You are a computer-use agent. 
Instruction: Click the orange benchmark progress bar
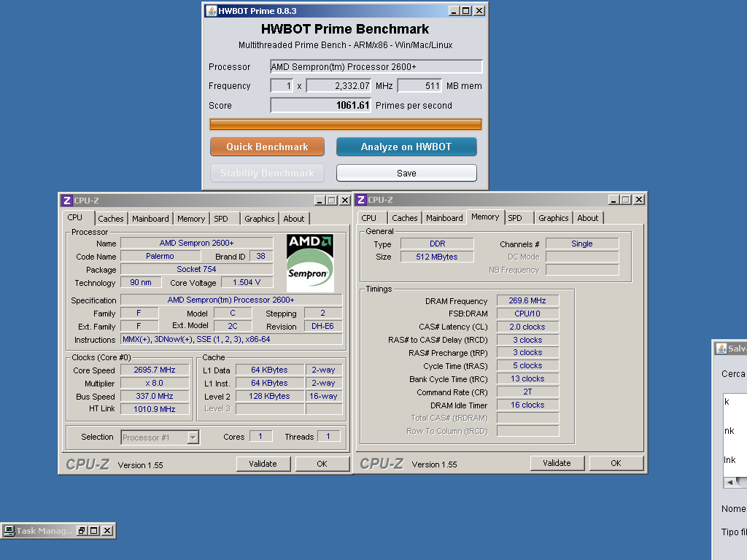point(345,124)
